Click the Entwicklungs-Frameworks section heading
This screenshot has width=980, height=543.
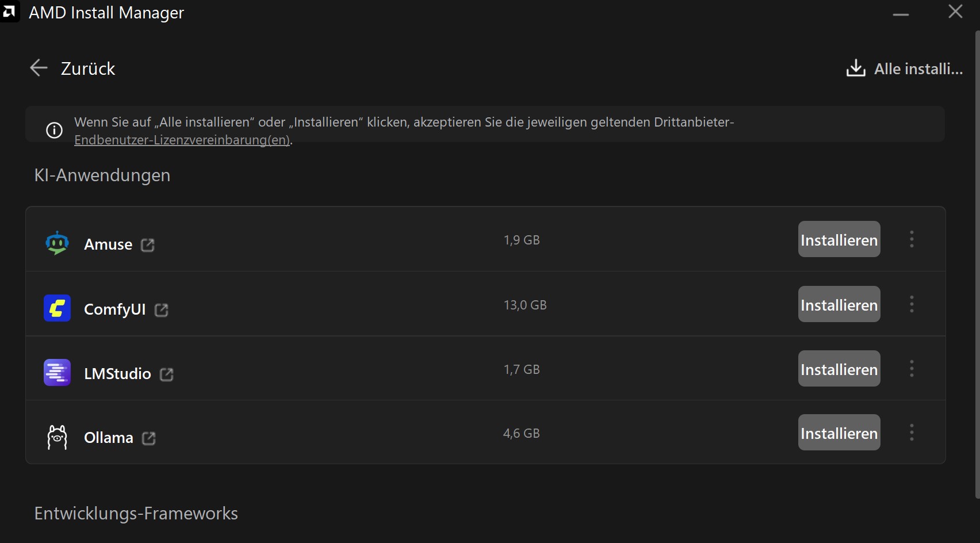tap(136, 513)
